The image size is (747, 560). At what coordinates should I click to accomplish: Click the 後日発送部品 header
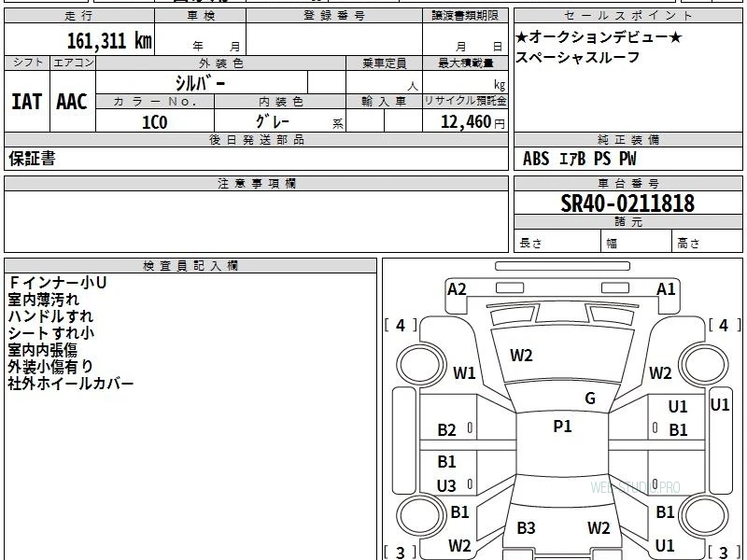click(x=256, y=139)
